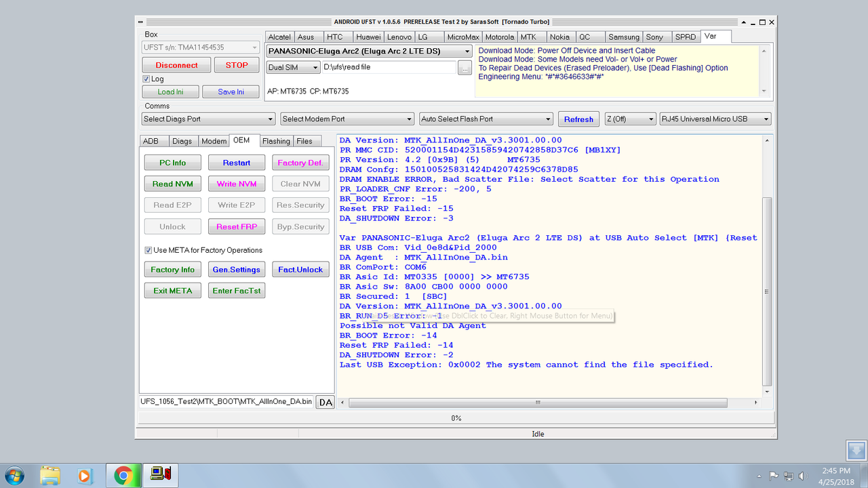Click the Fact.Unlock button
The image size is (868, 488).
tap(301, 270)
